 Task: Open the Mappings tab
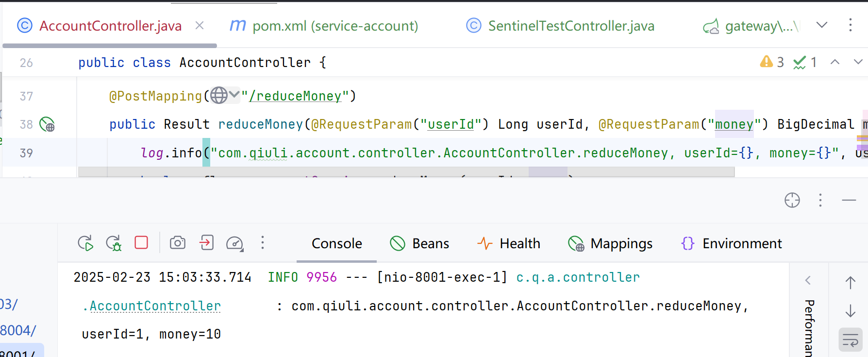coord(610,243)
